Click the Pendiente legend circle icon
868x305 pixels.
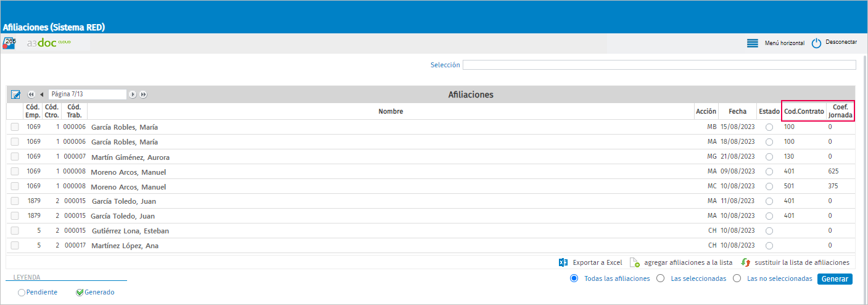pyautogui.click(x=22, y=293)
